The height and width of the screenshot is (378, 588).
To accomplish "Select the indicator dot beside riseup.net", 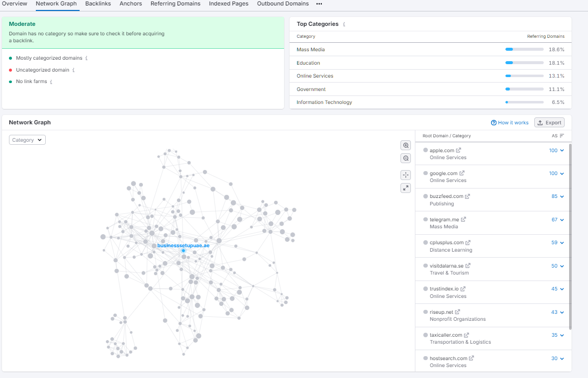I will point(425,312).
